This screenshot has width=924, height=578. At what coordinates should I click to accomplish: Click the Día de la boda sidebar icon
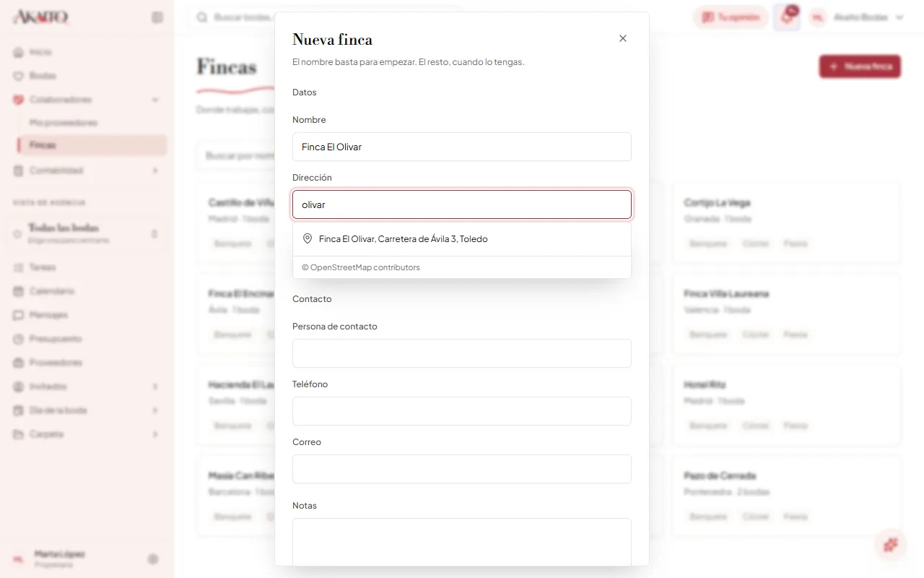19,410
